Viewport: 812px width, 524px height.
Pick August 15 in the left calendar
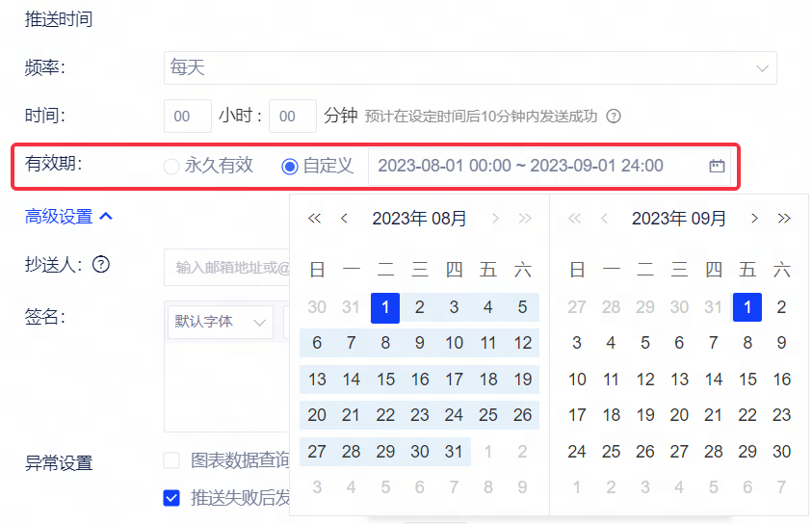click(x=385, y=380)
